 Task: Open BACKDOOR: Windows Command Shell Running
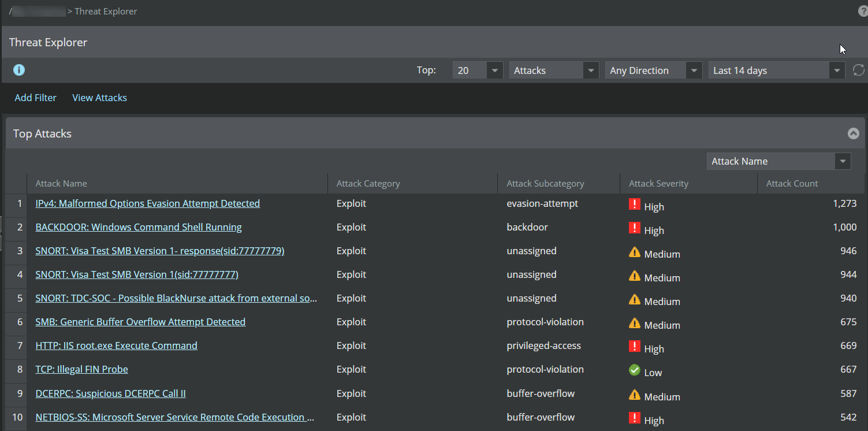coord(139,227)
